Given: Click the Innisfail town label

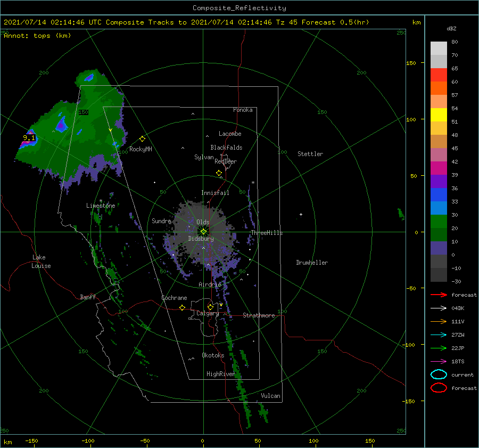Looking at the screenshot, I should pyautogui.click(x=215, y=193).
